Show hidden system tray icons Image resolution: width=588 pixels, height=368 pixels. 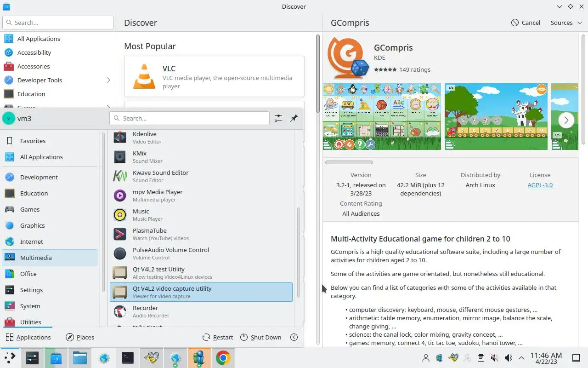pyautogui.click(x=521, y=358)
